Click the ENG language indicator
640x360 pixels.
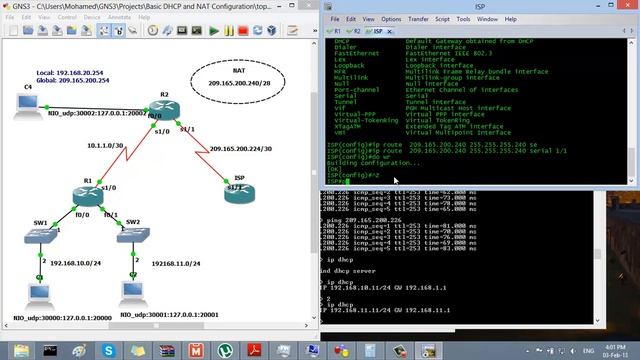click(x=588, y=351)
